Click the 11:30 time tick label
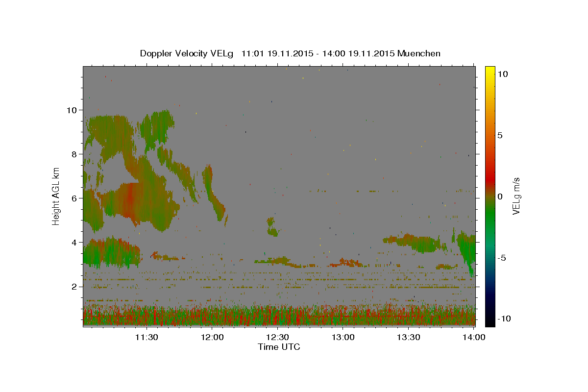 (146, 337)
